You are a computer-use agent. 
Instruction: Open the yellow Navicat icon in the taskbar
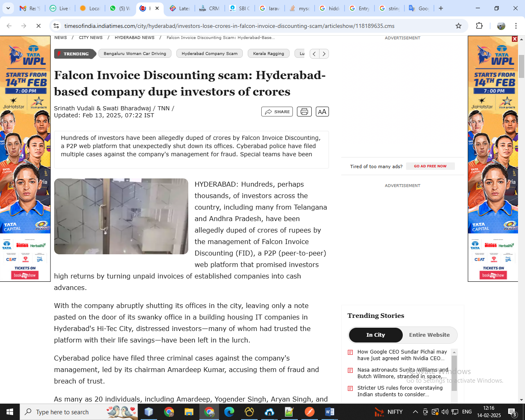click(249, 412)
